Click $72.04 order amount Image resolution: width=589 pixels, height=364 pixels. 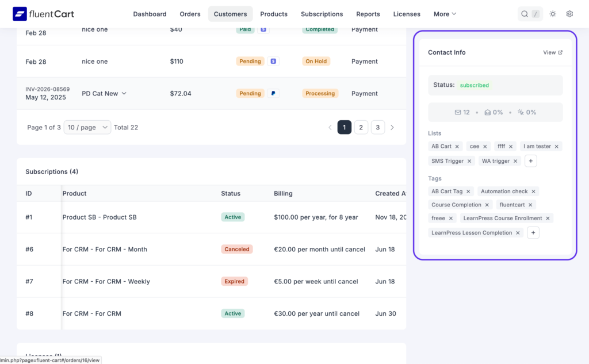pos(180,94)
